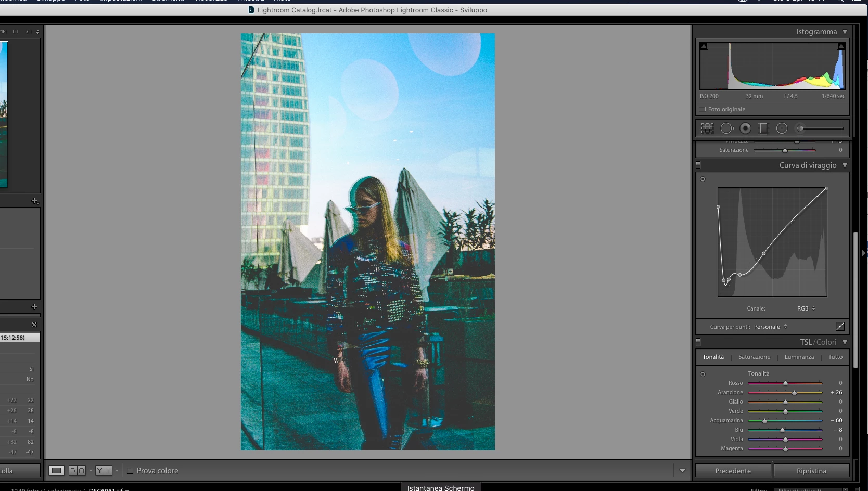Viewport: 868px width, 491px height.
Task: Click the navigator 1:1 zoom level
Action: pos(15,32)
